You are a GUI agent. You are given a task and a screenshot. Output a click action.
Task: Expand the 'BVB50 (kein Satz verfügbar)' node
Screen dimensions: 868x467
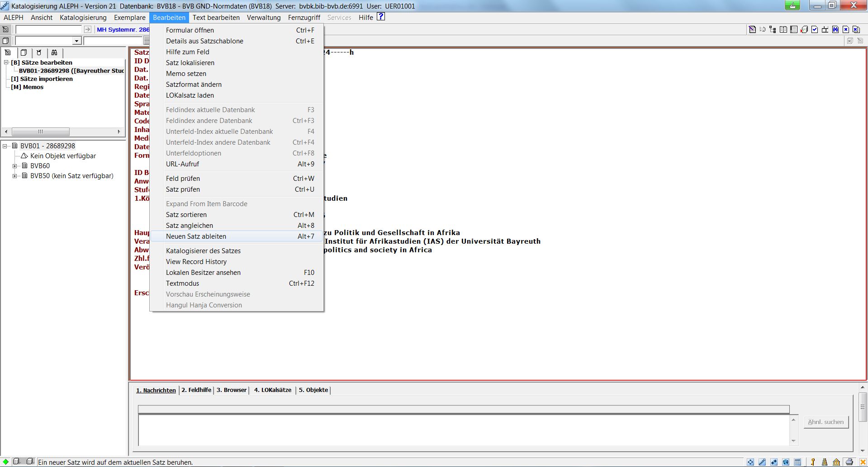tap(15, 176)
